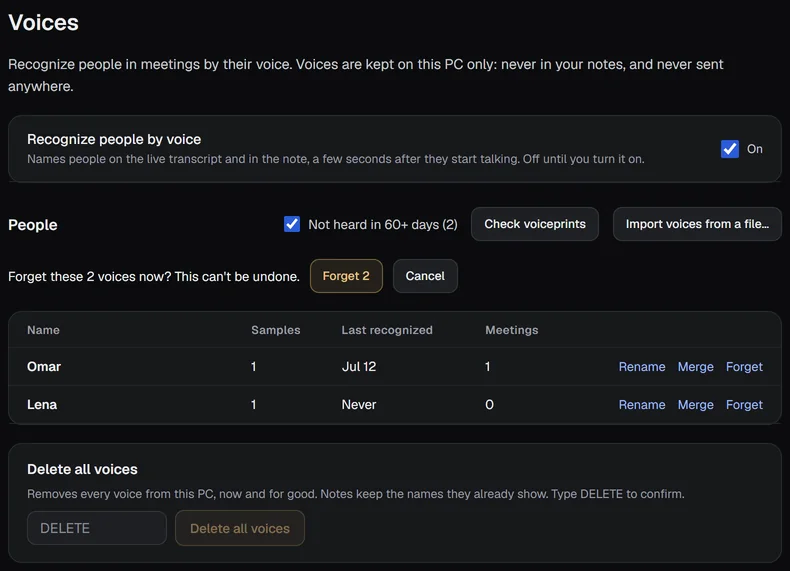Forget the Omar voice
Screen dimensions: 790x571
pos(744,367)
